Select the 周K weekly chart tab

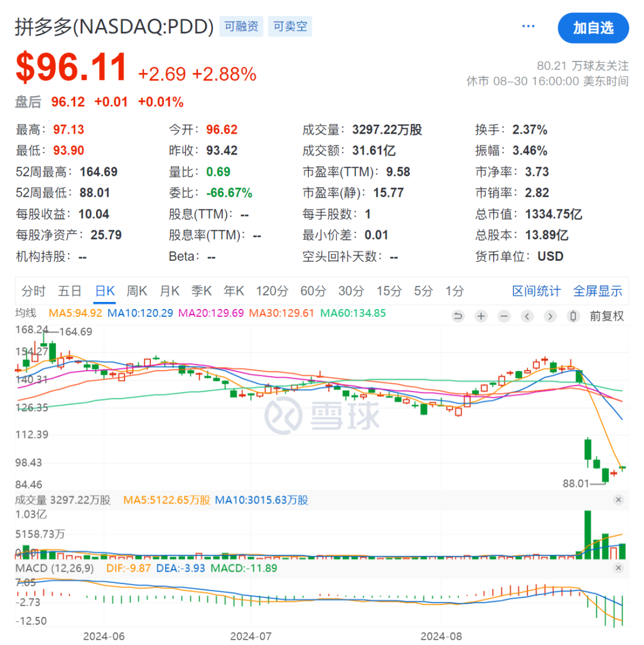point(137,291)
